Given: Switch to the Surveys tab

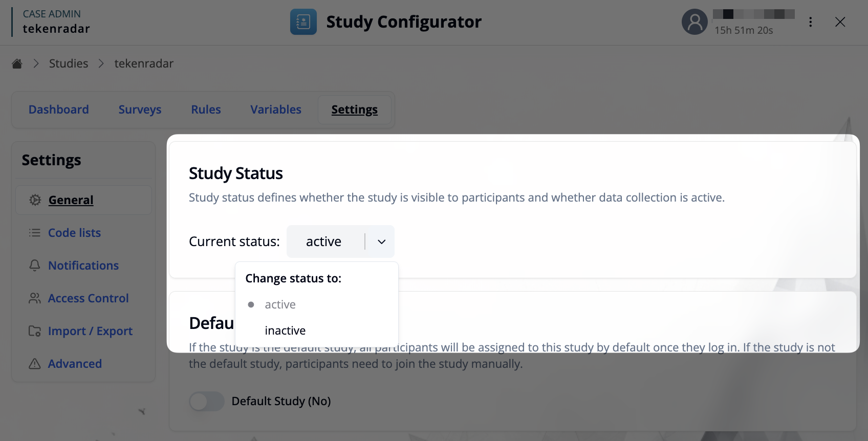Looking at the screenshot, I should coord(140,109).
